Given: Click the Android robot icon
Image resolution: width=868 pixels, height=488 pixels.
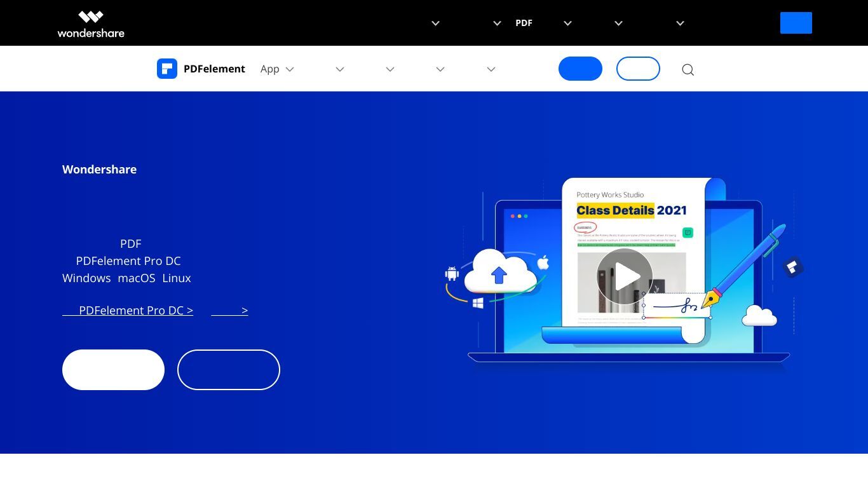Looking at the screenshot, I should click(x=452, y=274).
